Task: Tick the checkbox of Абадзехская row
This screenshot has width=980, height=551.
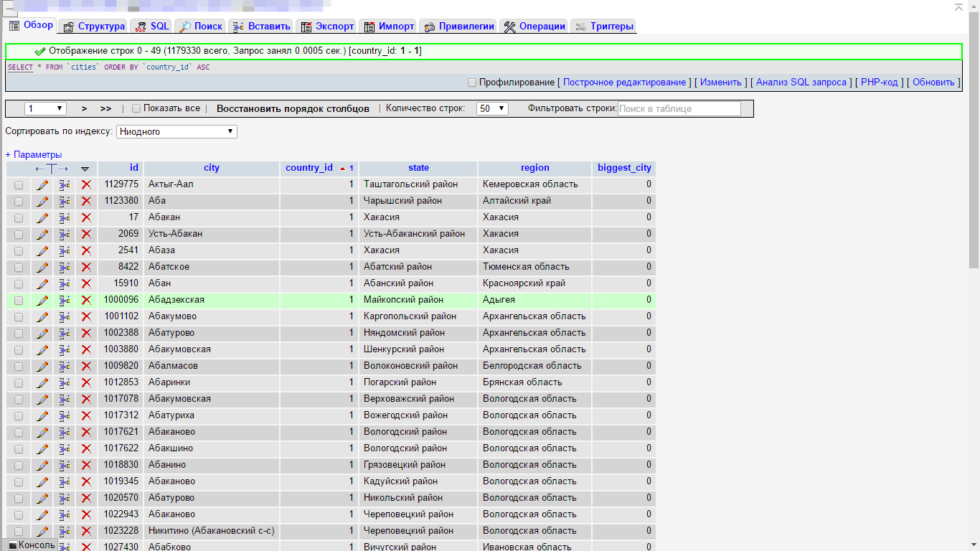Action: (19, 301)
